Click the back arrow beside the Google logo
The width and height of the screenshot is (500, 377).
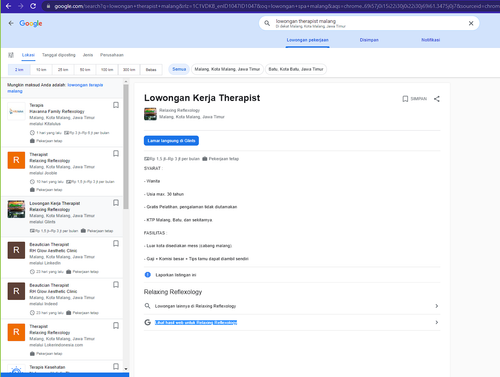(11, 23)
